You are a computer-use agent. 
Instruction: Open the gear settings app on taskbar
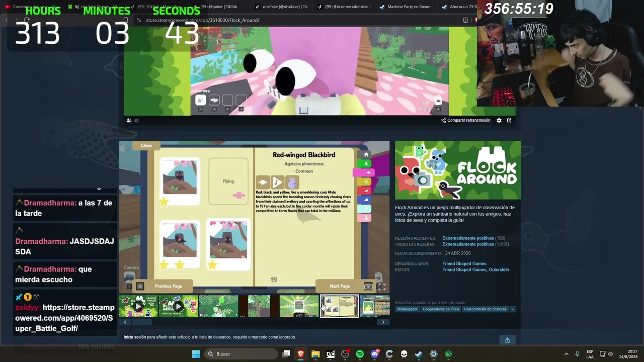pos(434,354)
